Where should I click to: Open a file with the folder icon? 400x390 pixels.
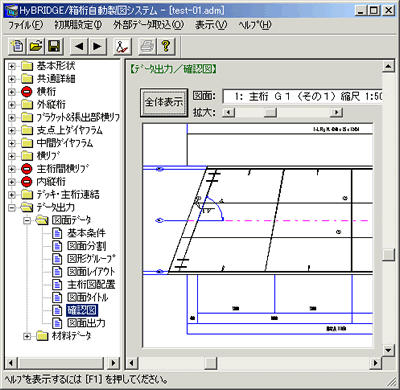click(36, 46)
